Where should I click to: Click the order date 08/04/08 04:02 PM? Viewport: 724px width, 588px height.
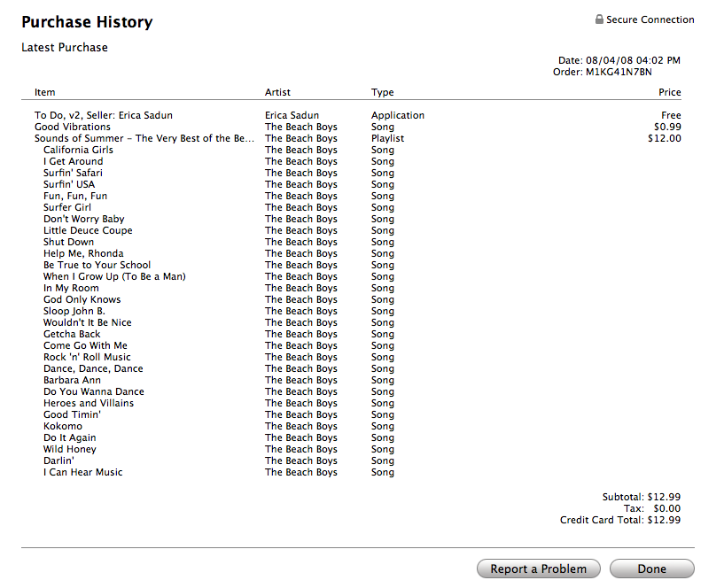633,60
